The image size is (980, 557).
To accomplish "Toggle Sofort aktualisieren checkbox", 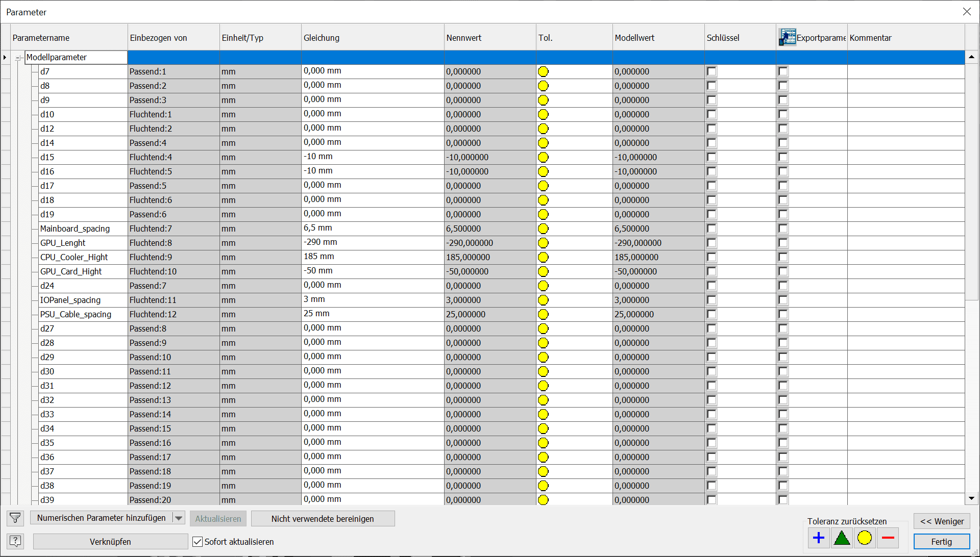I will (198, 542).
